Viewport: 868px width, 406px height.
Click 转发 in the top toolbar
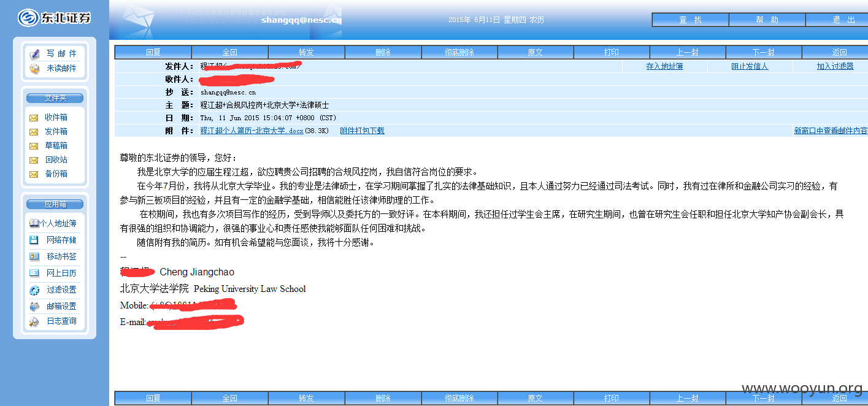[306, 52]
